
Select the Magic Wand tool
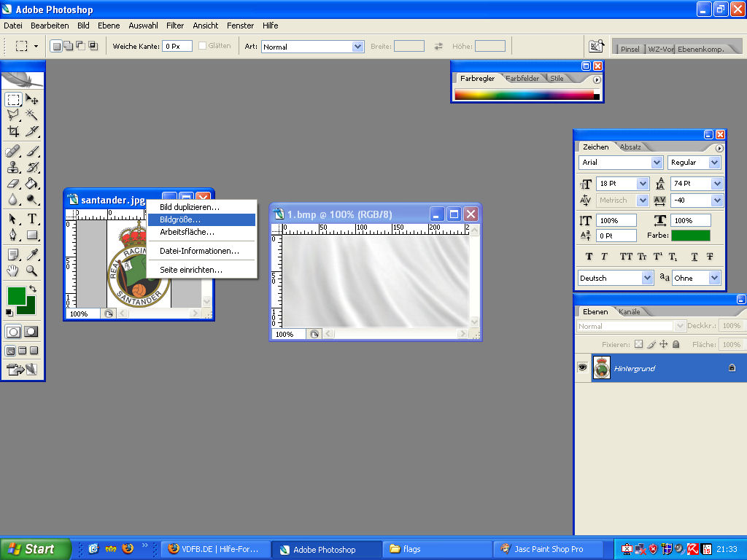pos(32,114)
